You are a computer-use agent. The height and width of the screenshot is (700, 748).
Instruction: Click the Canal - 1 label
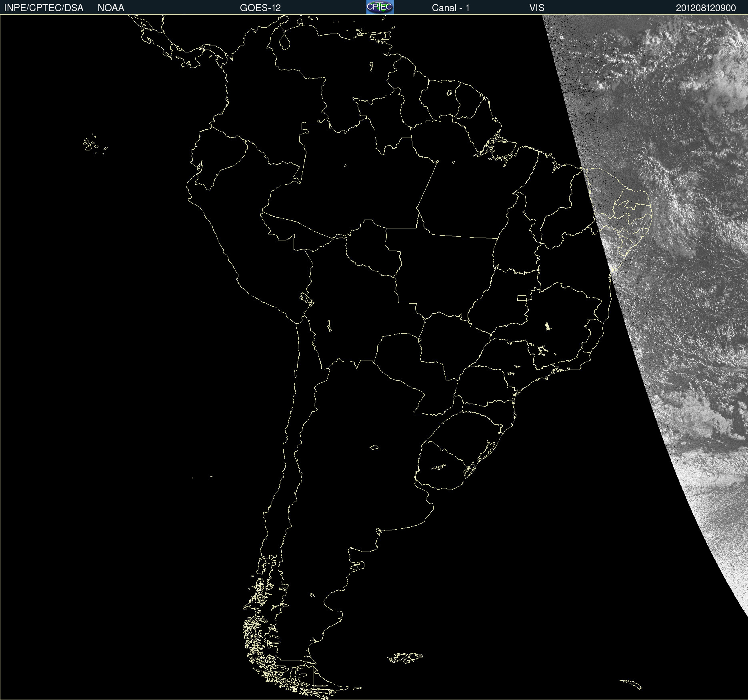[450, 8]
